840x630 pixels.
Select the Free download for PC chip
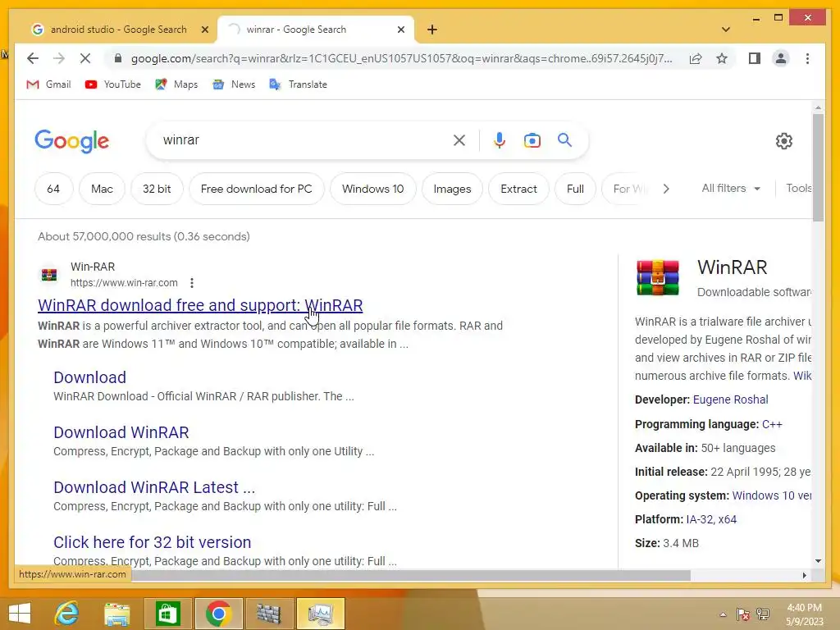[257, 189]
